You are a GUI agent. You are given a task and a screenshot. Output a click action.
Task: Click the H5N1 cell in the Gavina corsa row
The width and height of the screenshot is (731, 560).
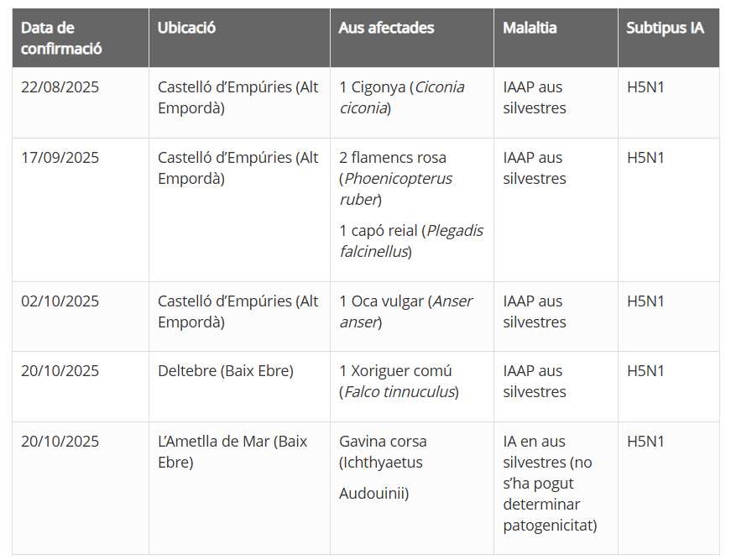pyautogui.click(x=645, y=442)
